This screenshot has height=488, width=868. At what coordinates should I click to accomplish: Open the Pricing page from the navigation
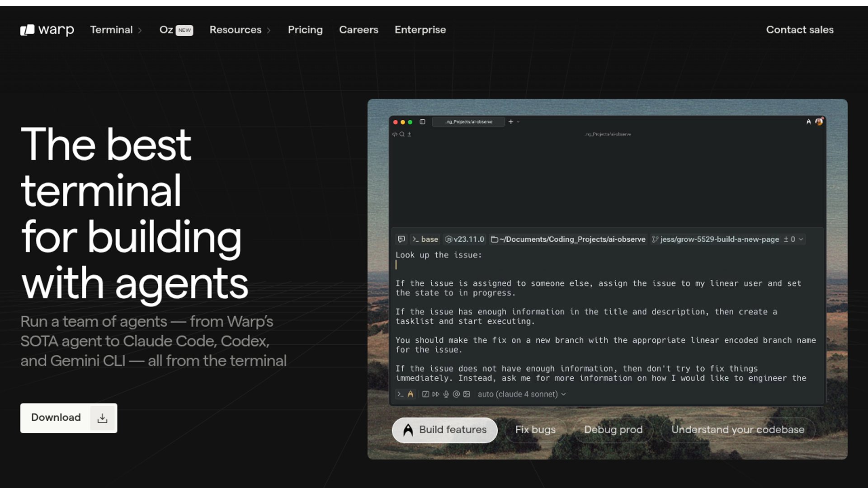coord(305,30)
